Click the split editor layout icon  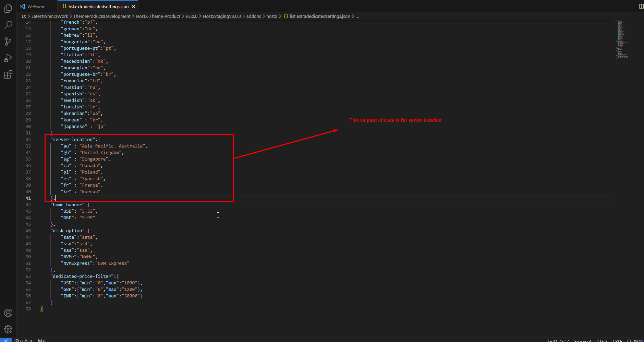[x=641, y=6]
